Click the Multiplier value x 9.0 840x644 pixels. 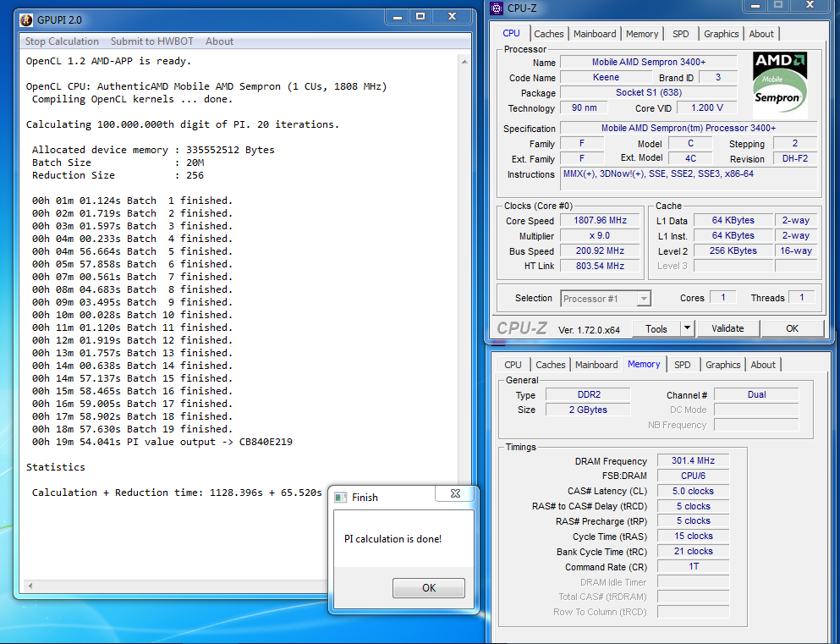coord(600,236)
